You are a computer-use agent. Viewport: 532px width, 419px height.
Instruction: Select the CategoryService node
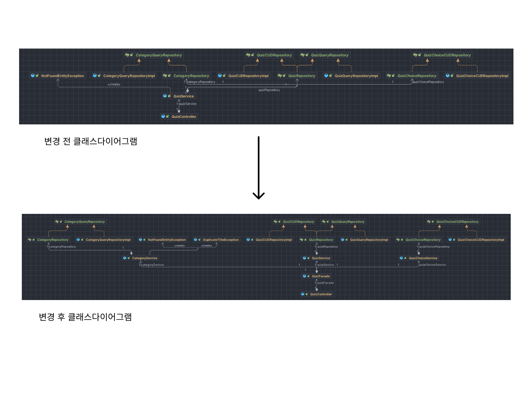[x=145, y=258]
